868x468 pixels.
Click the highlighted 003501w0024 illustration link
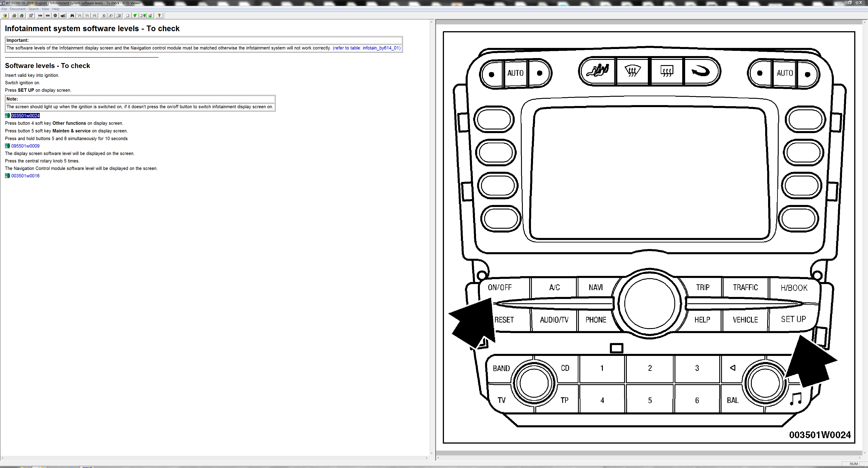tap(25, 115)
